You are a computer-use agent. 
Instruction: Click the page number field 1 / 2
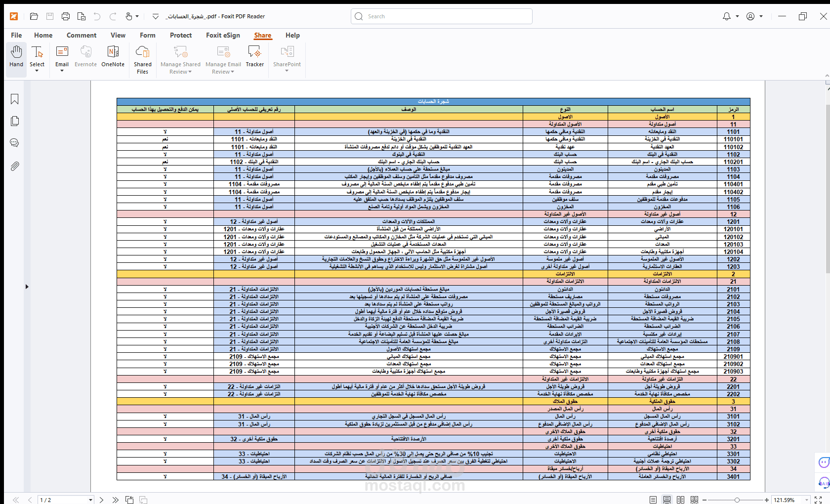coord(63,500)
